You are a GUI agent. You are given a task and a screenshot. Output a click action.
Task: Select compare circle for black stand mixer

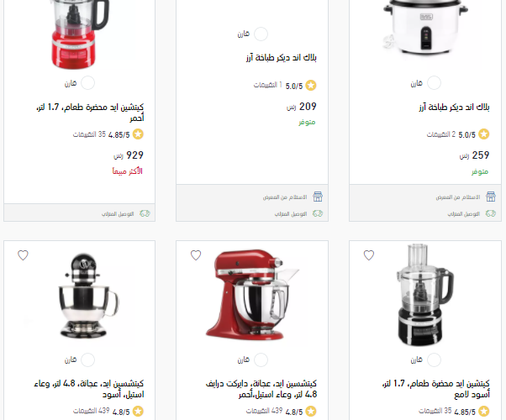[87, 360]
